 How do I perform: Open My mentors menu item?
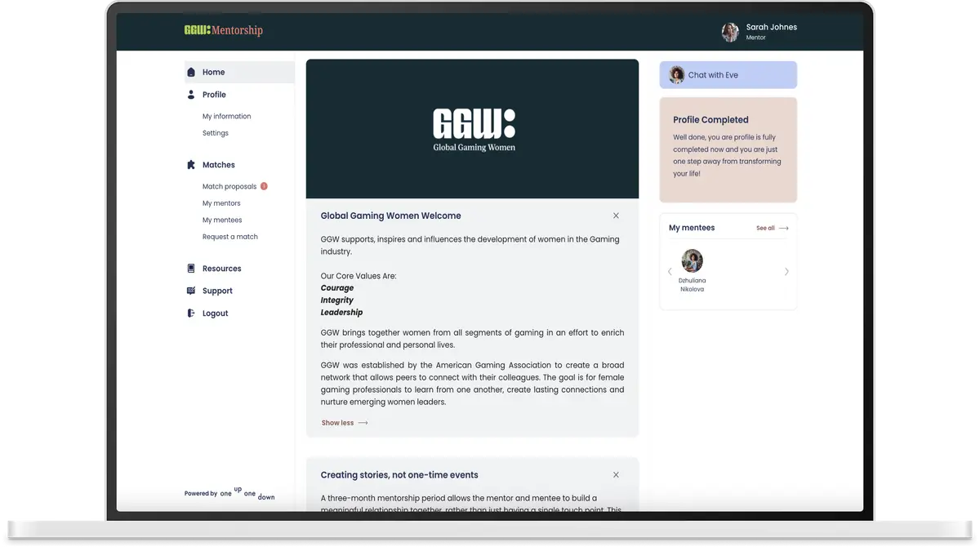[x=221, y=203]
